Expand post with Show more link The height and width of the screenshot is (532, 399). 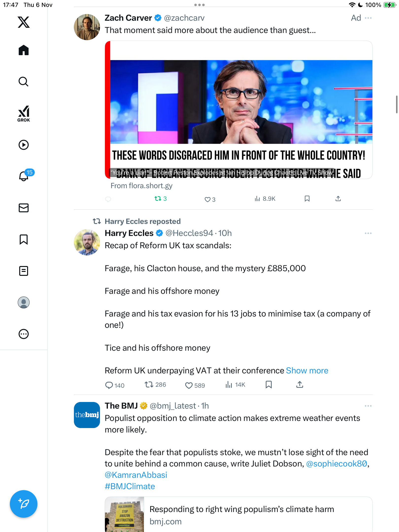click(307, 370)
